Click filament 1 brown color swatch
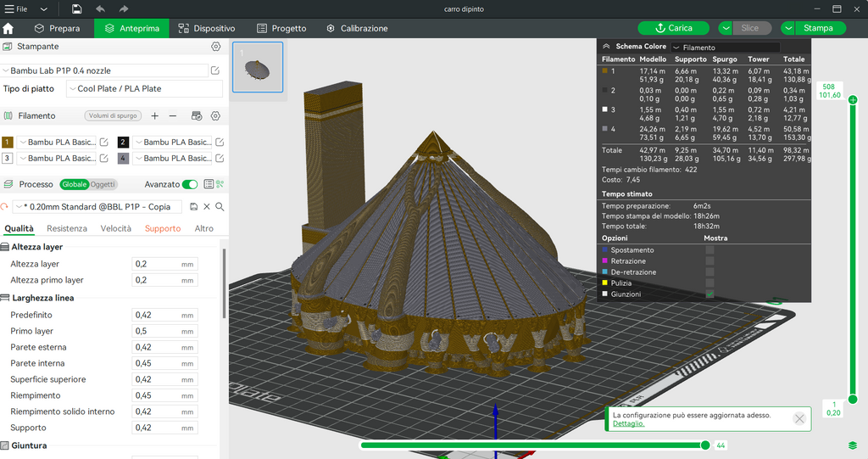 coord(7,142)
